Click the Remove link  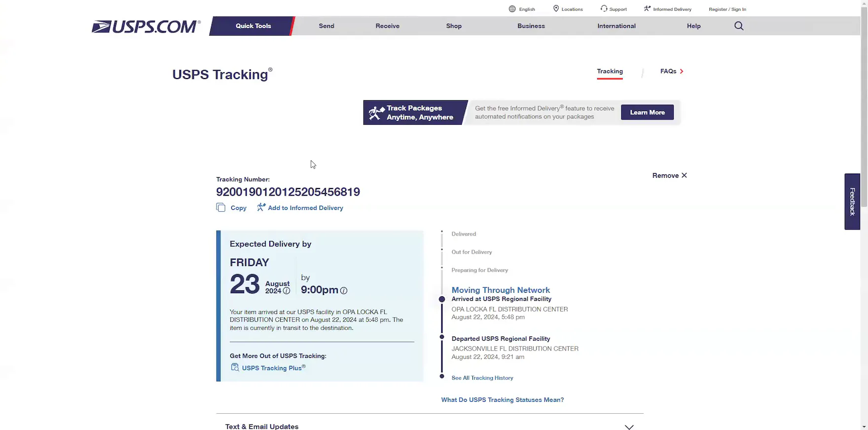coord(665,175)
